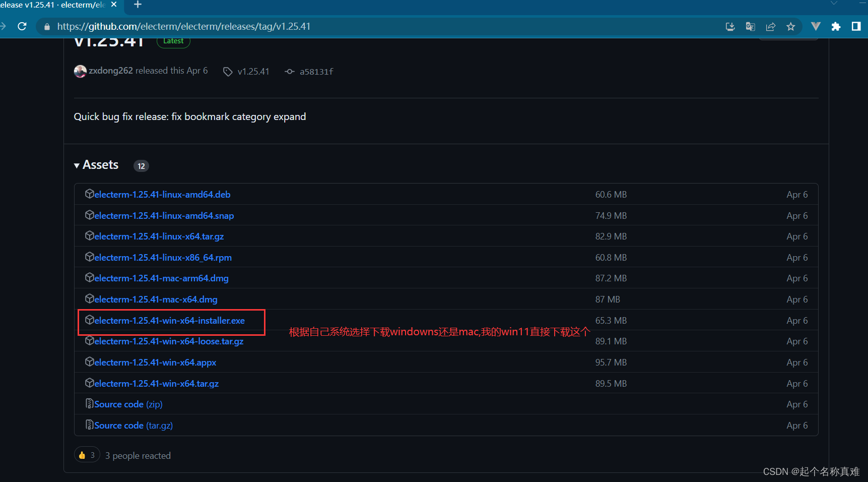Open the extensions puzzle icon
The height and width of the screenshot is (482, 868).
pyautogui.click(x=836, y=27)
